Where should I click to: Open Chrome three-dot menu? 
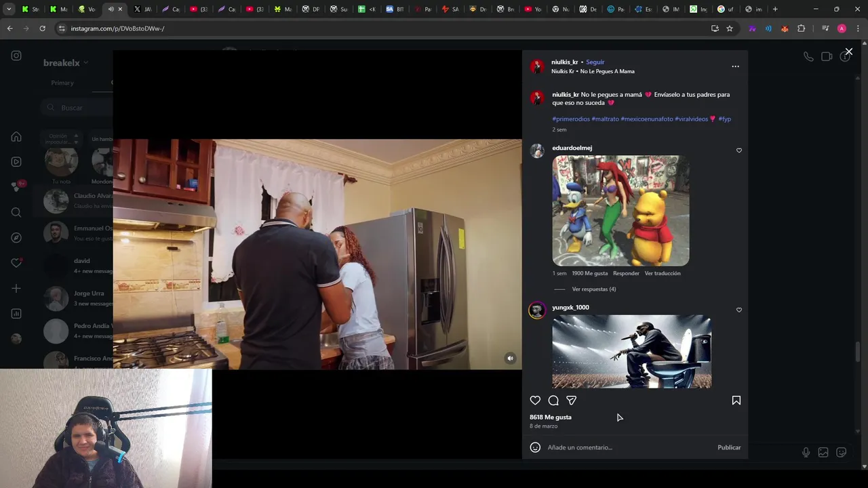859,28
